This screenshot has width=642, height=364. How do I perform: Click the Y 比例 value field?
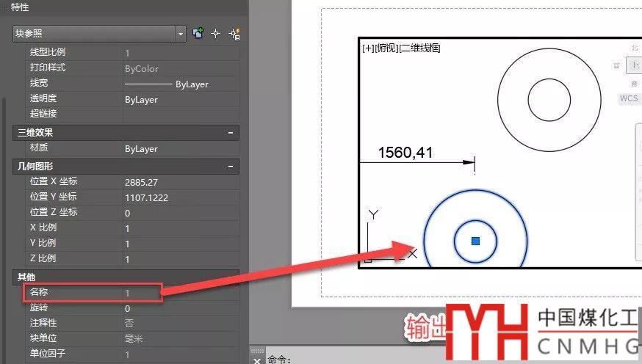click(181, 244)
